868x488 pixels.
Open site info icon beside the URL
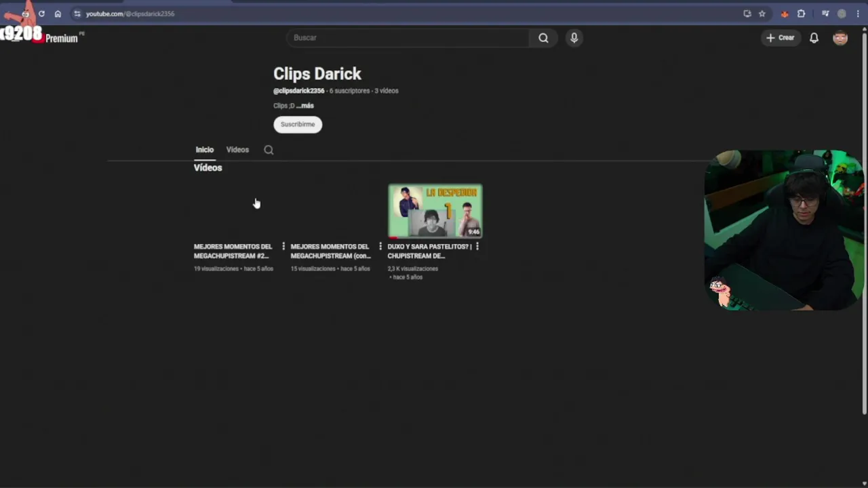77,14
